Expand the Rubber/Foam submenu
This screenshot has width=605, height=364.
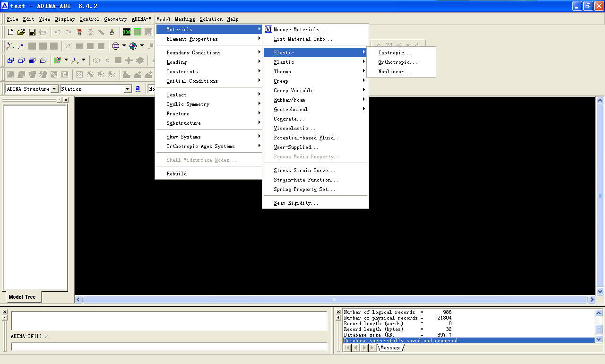click(x=316, y=100)
